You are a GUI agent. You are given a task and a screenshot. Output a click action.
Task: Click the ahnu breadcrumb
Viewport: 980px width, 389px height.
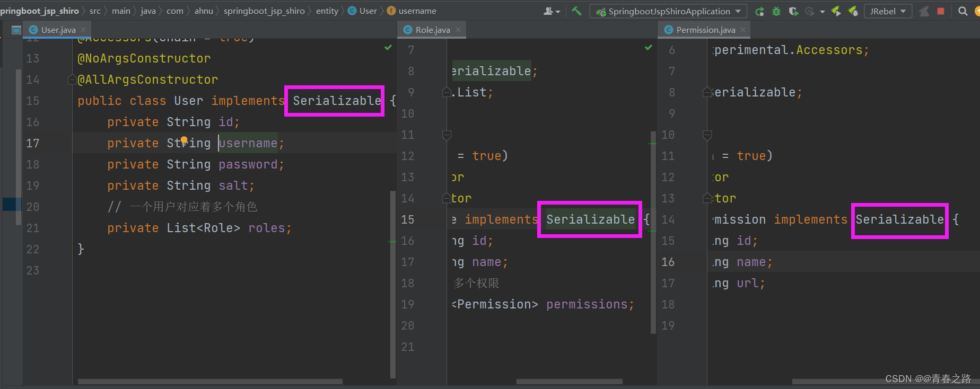[x=204, y=11]
